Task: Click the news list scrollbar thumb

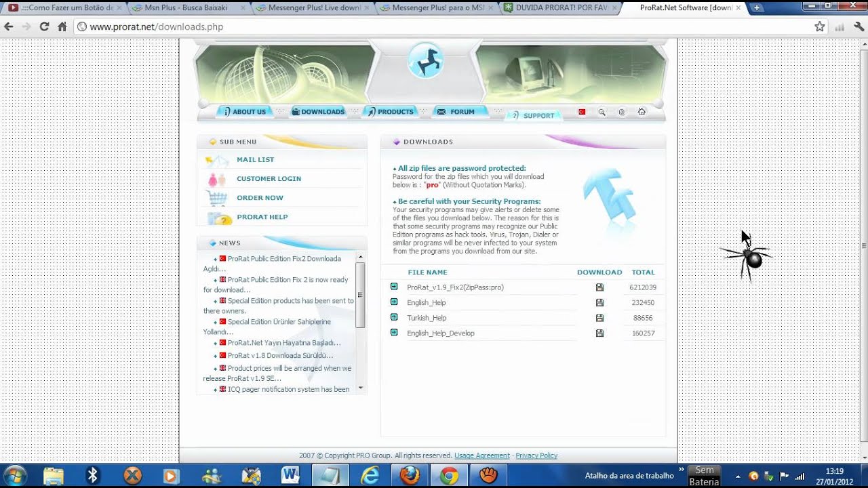Action: [360, 295]
